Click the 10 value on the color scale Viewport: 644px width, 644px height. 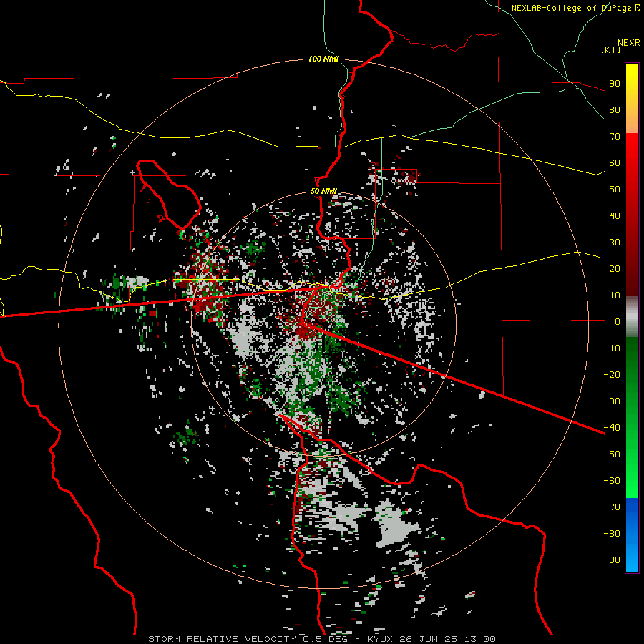click(x=615, y=296)
